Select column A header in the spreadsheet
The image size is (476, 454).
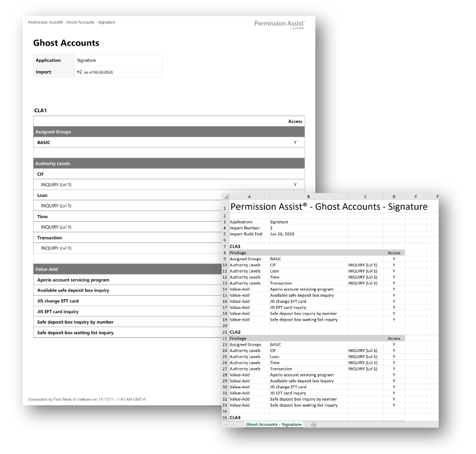click(249, 196)
